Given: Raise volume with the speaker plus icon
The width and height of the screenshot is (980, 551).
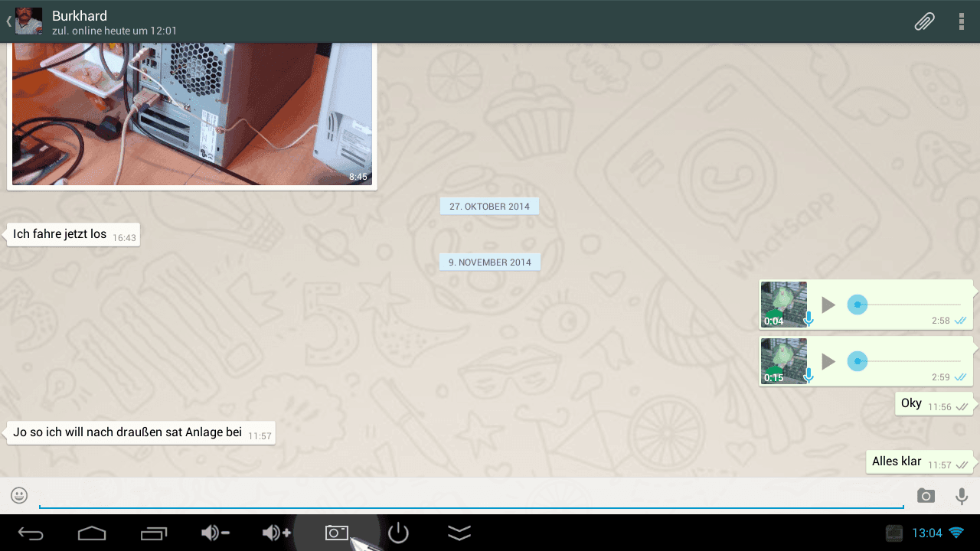Looking at the screenshot, I should pos(276,533).
